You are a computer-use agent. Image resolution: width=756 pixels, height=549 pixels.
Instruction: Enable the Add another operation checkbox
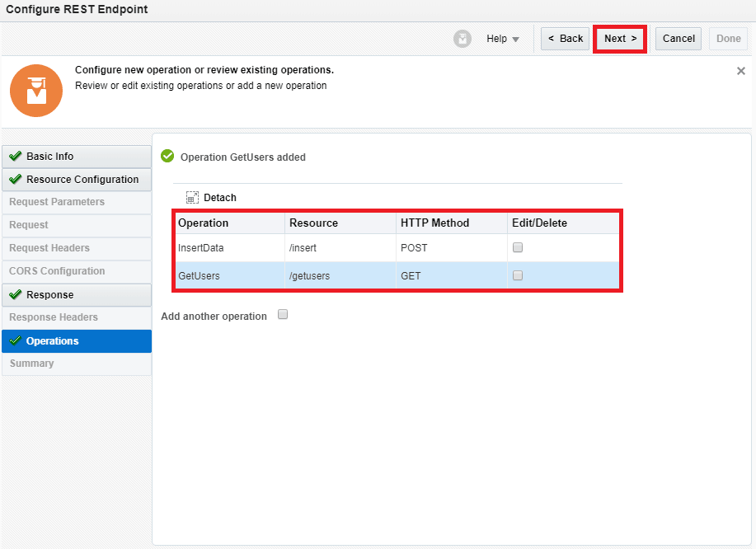283,315
